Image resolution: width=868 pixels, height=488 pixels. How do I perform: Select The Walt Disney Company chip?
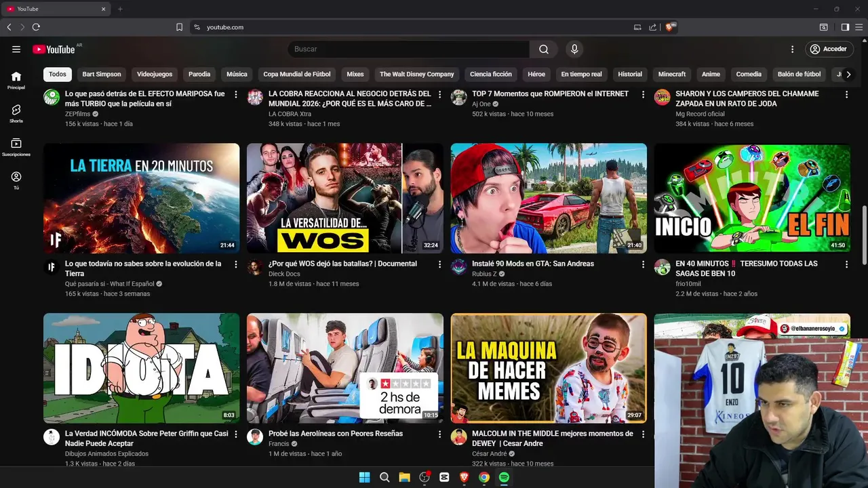(x=417, y=75)
